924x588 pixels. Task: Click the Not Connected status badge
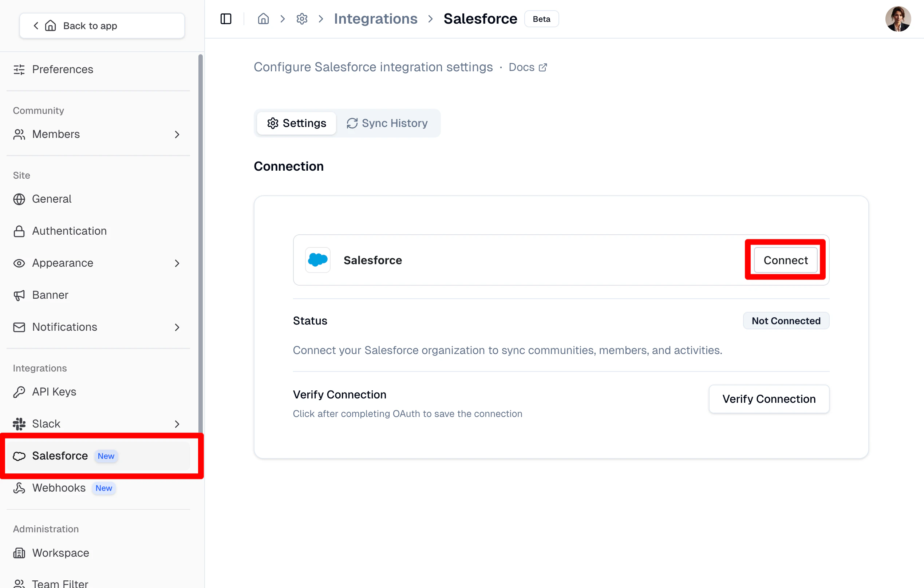[786, 321]
